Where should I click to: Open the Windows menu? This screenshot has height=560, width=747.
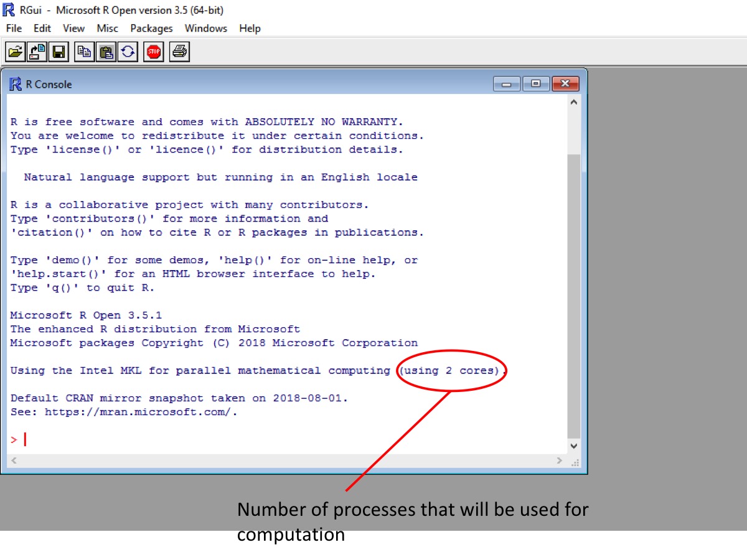click(205, 28)
